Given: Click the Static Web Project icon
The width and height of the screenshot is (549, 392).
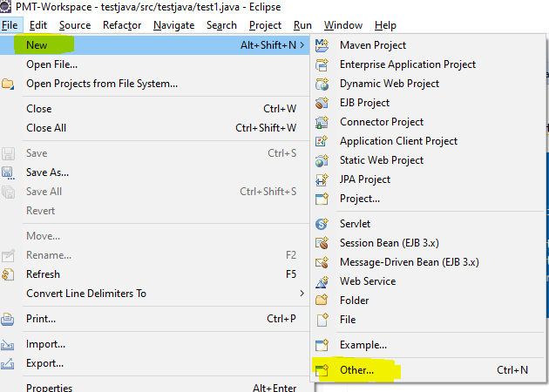Looking at the screenshot, I should 322,160.
